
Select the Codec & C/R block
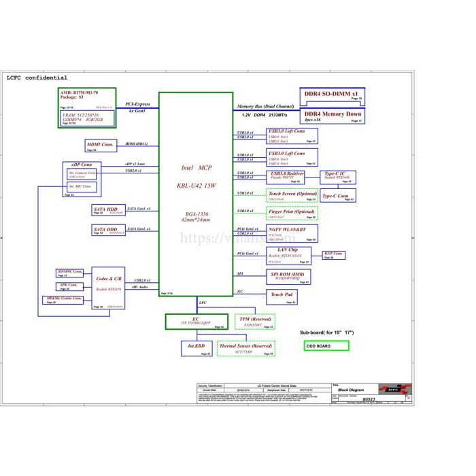pyautogui.click(x=108, y=288)
